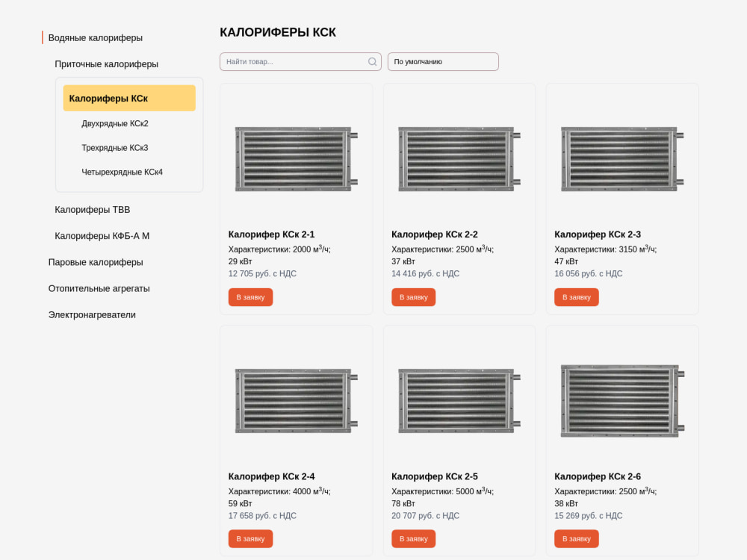The image size is (747, 560).
Task: Open 'Водяные калориферы' category
Action: (96, 37)
